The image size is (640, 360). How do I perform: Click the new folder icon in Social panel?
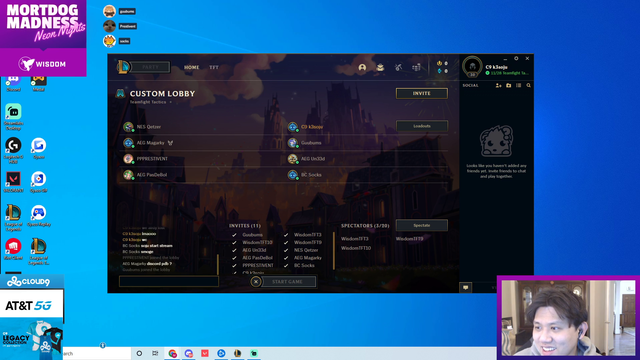[x=509, y=85]
